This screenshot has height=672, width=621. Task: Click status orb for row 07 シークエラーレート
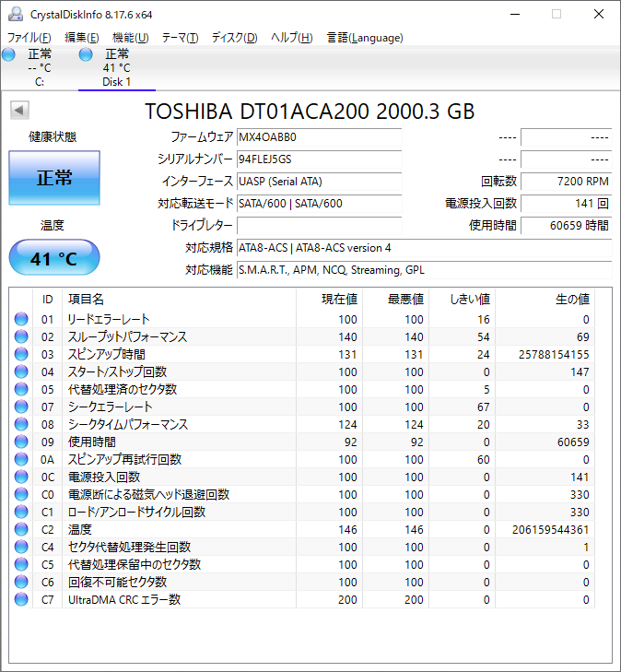[21, 407]
